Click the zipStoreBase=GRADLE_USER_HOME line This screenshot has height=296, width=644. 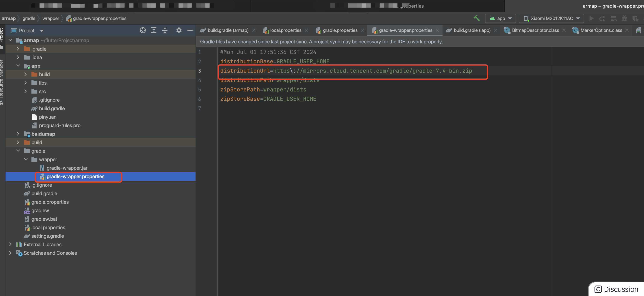268,99
